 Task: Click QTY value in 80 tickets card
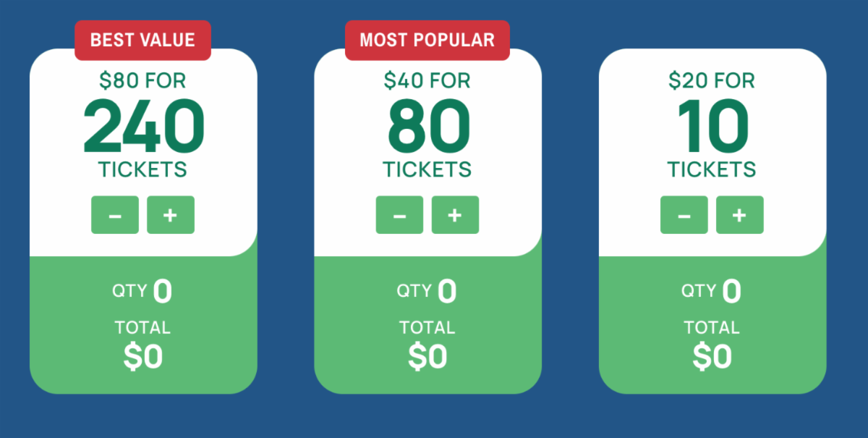coord(447,292)
